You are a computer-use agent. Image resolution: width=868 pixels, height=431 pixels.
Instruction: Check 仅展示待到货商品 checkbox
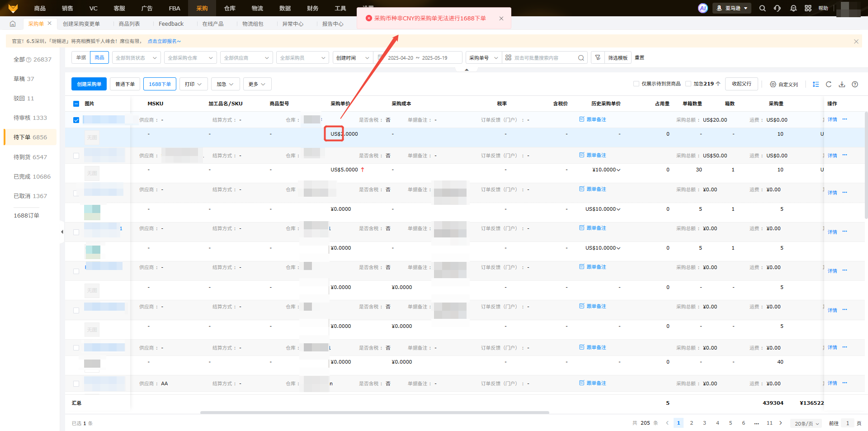point(636,84)
